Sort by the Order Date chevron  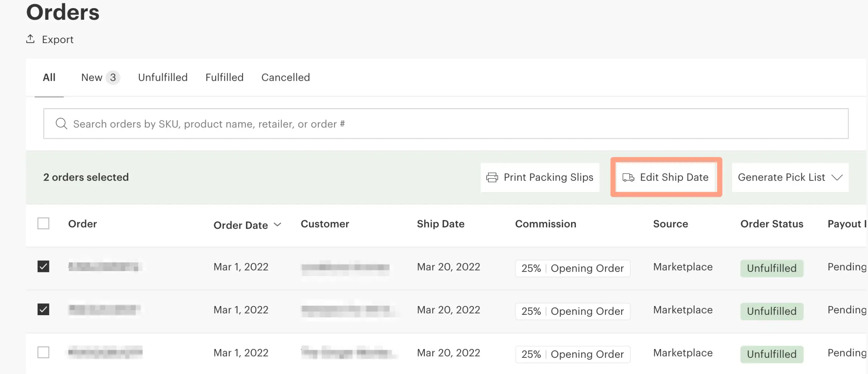(278, 225)
